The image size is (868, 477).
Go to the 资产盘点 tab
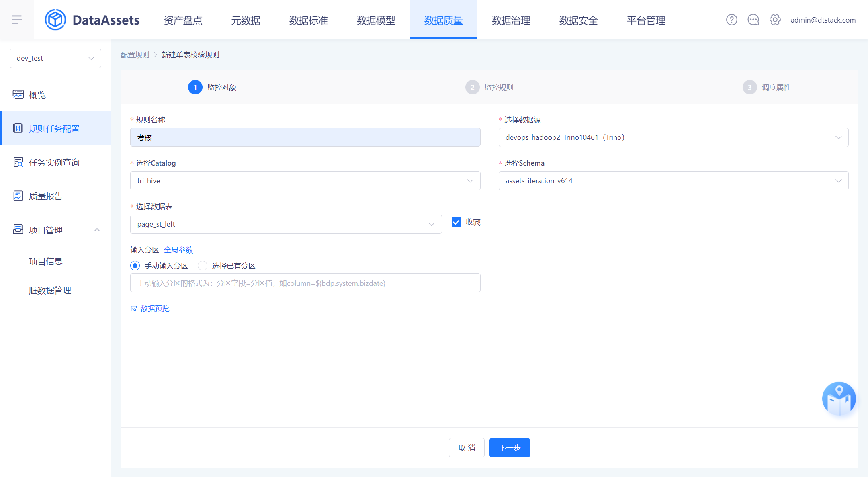pos(183,20)
